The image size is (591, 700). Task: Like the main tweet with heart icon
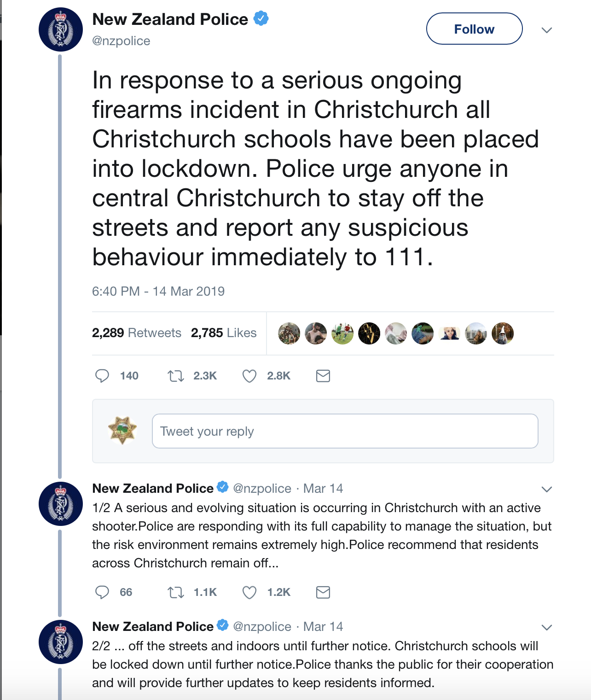(249, 376)
